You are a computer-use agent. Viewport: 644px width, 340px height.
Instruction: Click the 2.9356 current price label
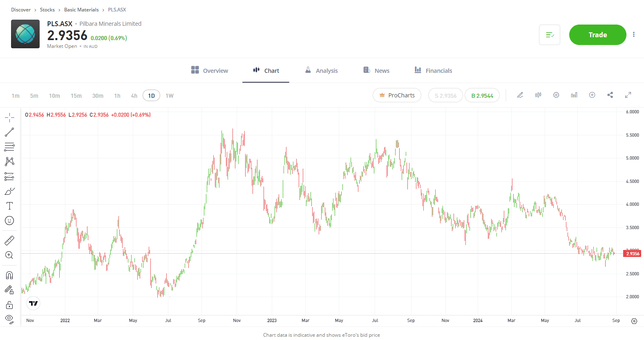(632, 254)
